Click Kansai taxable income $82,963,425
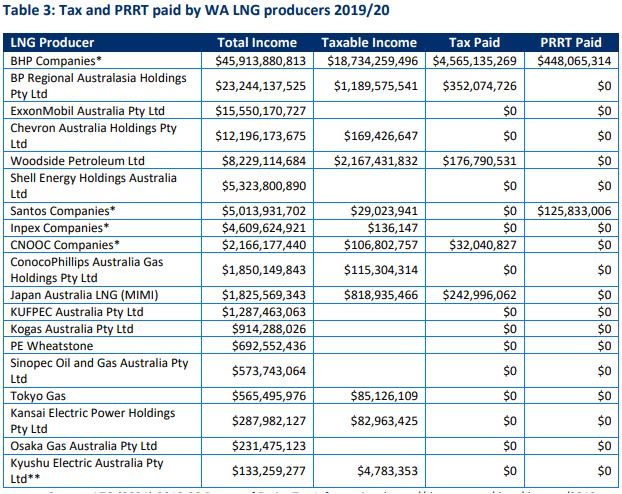 [x=384, y=421]
